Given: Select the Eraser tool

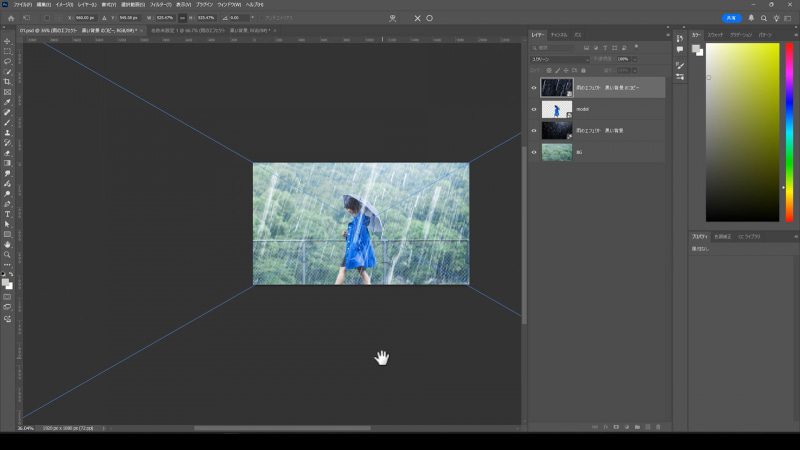Looking at the screenshot, I should pos(7,153).
